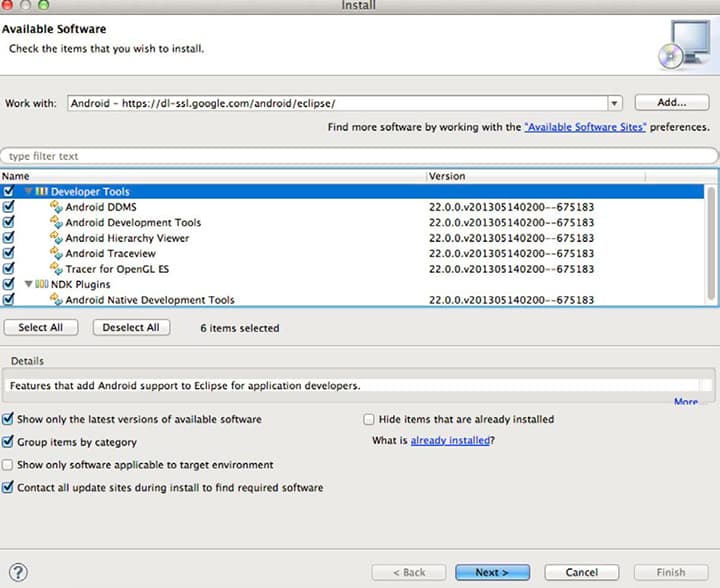Click the Add... repository button
Viewport: 720px width, 588px height.
[672, 102]
